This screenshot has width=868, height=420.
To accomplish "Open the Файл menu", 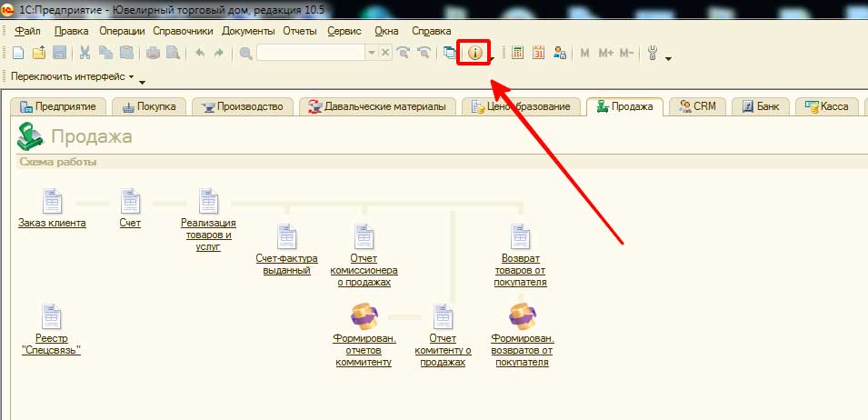I will tap(27, 31).
